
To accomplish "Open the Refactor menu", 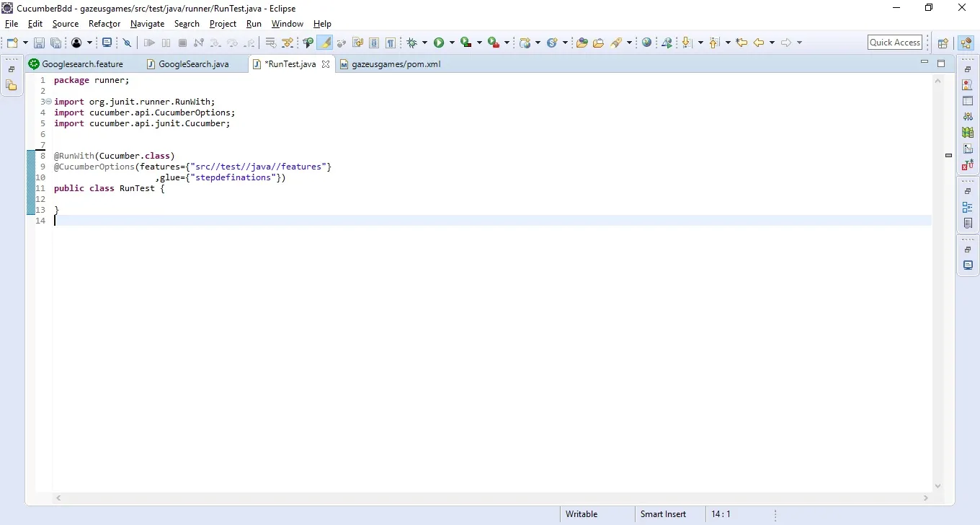I will (x=104, y=24).
